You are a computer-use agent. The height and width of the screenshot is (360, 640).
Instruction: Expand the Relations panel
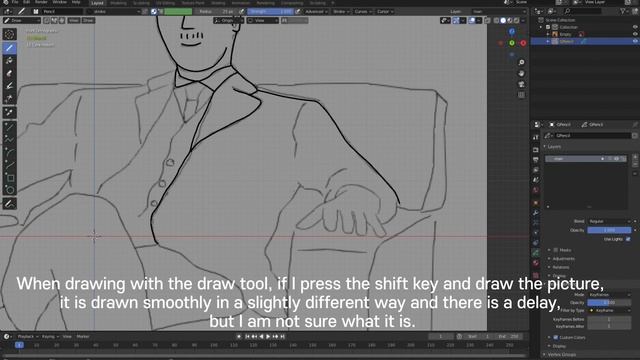pyautogui.click(x=560, y=267)
